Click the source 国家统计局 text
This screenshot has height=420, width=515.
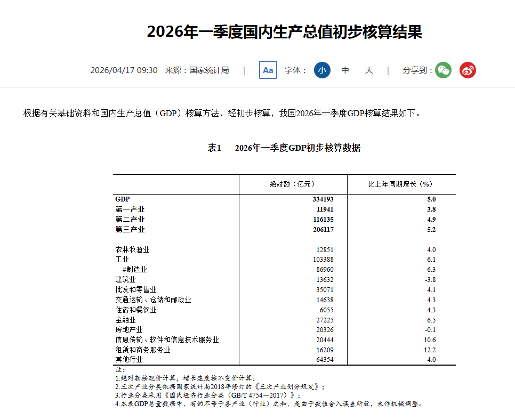(209, 70)
